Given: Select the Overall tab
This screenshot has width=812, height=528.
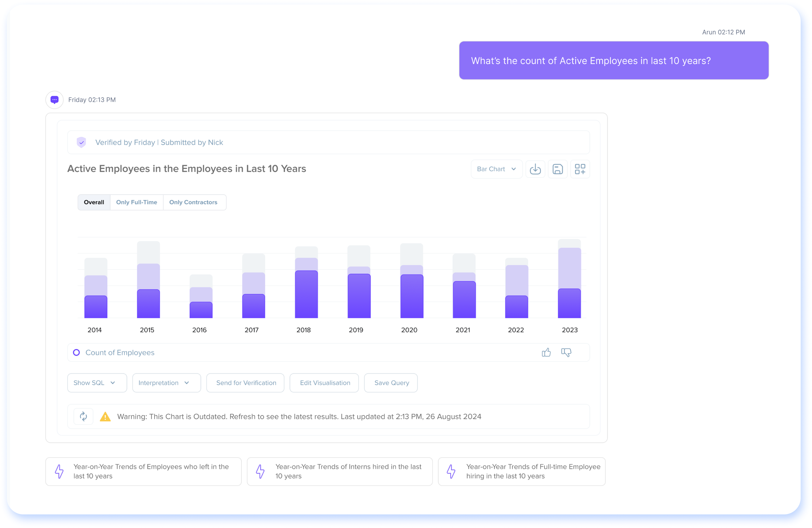Looking at the screenshot, I should click(x=94, y=203).
